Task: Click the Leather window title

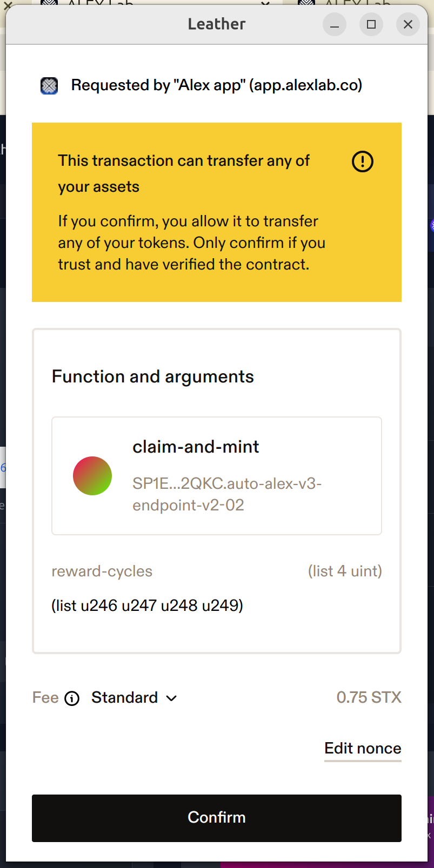Action: coord(217,24)
